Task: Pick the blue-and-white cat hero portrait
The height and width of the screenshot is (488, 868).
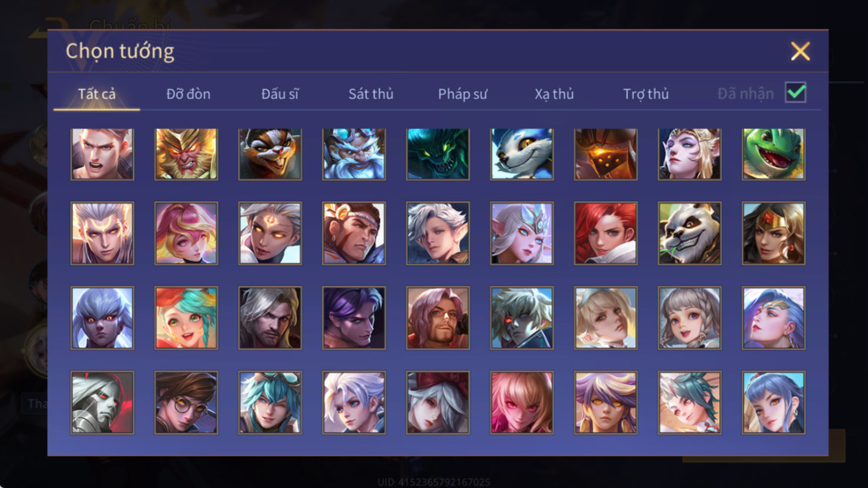Action: (x=522, y=154)
